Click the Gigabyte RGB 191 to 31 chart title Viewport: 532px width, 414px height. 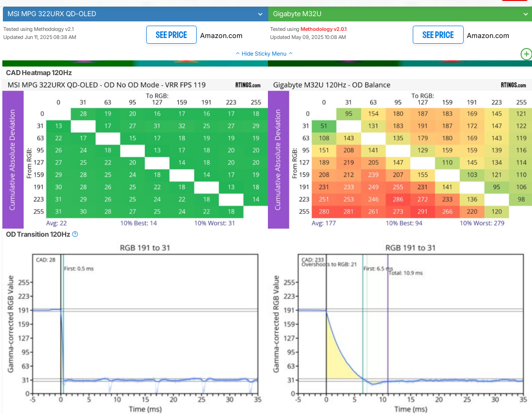click(410, 248)
